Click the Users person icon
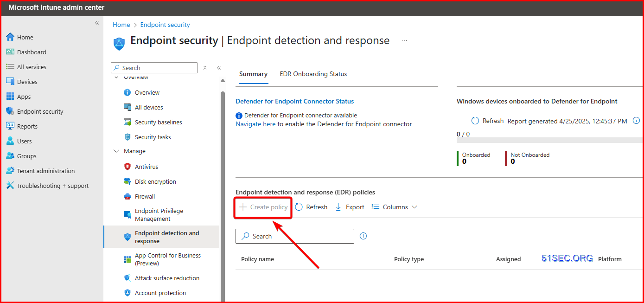 click(10, 141)
